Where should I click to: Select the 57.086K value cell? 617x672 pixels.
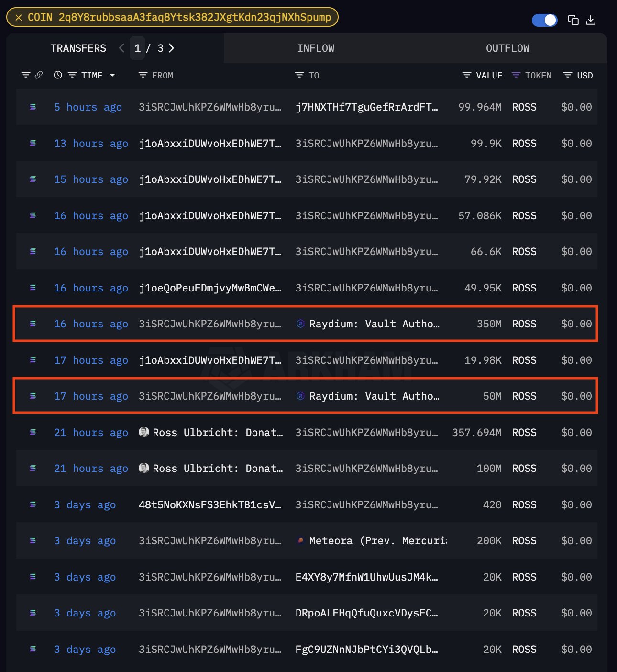pyautogui.click(x=480, y=216)
